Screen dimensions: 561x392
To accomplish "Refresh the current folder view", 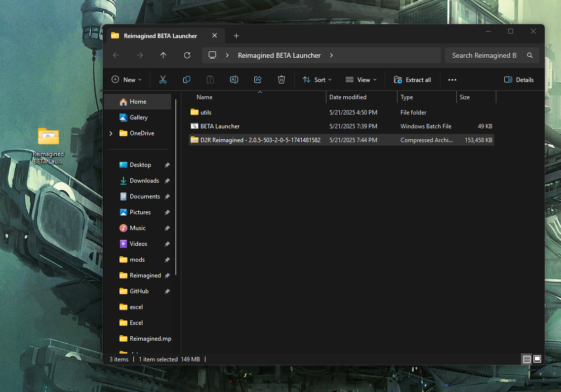I will [x=187, y=55].
